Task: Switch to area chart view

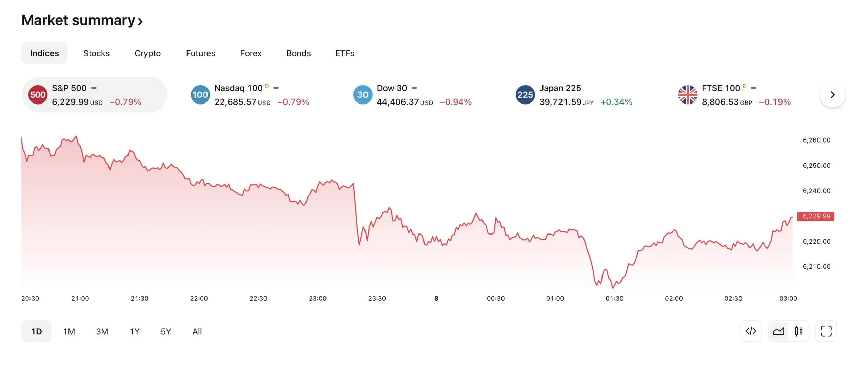Action: click(778, 331)
